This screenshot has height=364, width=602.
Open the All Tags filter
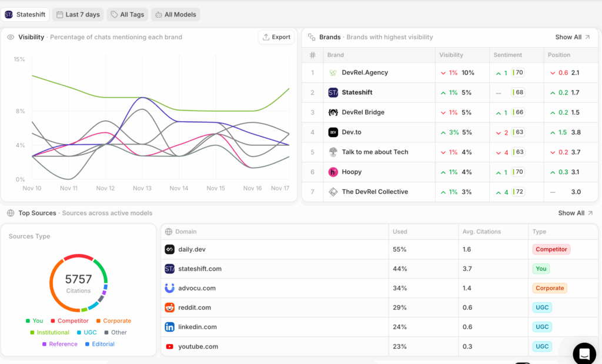click(127, 14)
